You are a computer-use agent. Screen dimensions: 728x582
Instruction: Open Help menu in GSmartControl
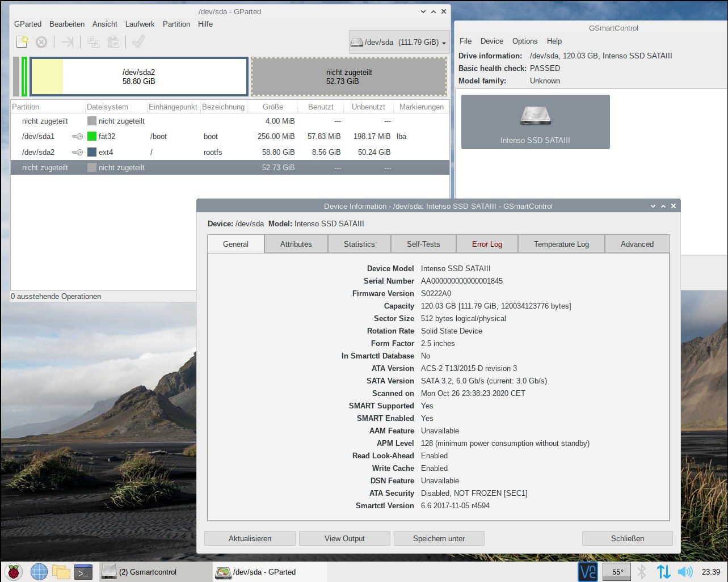coord(554,41)
